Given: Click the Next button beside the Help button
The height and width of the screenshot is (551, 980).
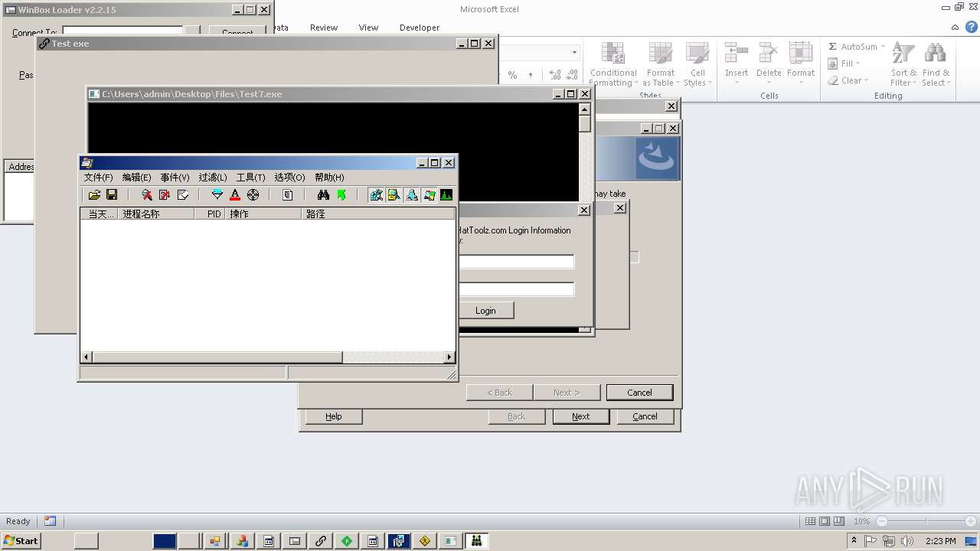Looking at the screenshot, I should pos(581,416).
